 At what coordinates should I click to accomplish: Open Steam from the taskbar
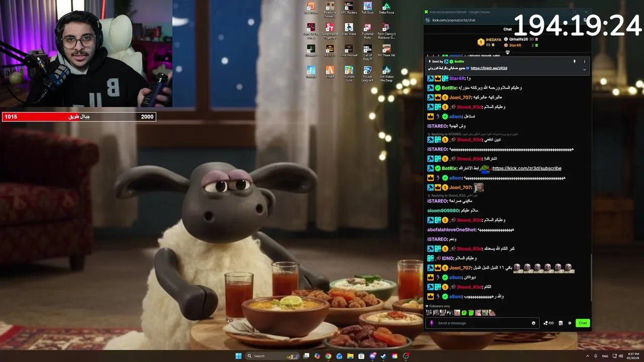click(383, 356)
